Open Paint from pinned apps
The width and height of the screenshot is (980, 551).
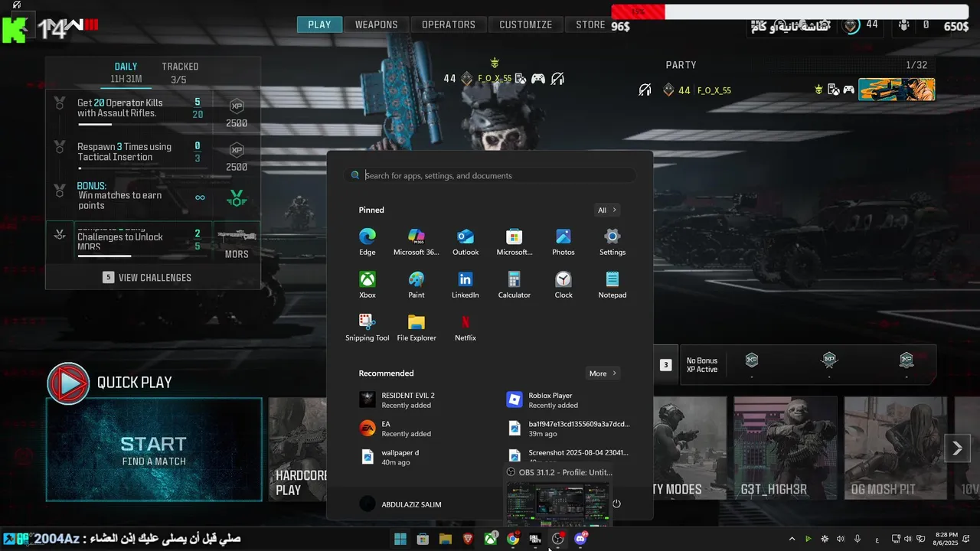pos(416,285)
